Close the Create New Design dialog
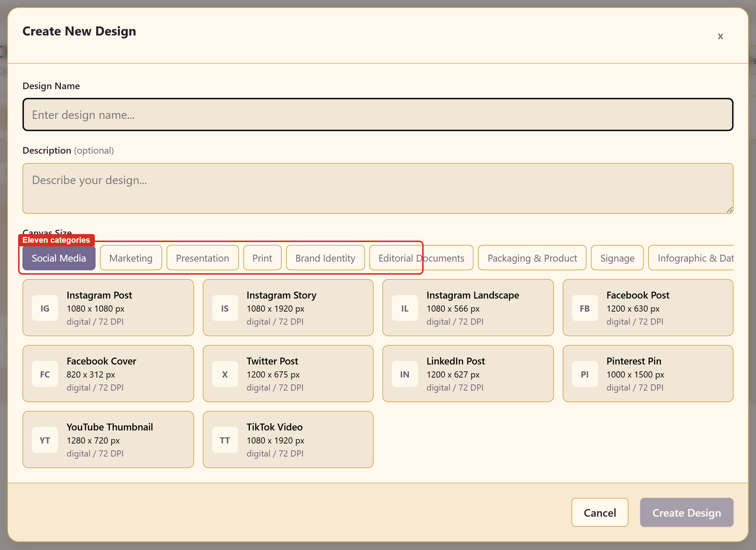 click(721, 36)
